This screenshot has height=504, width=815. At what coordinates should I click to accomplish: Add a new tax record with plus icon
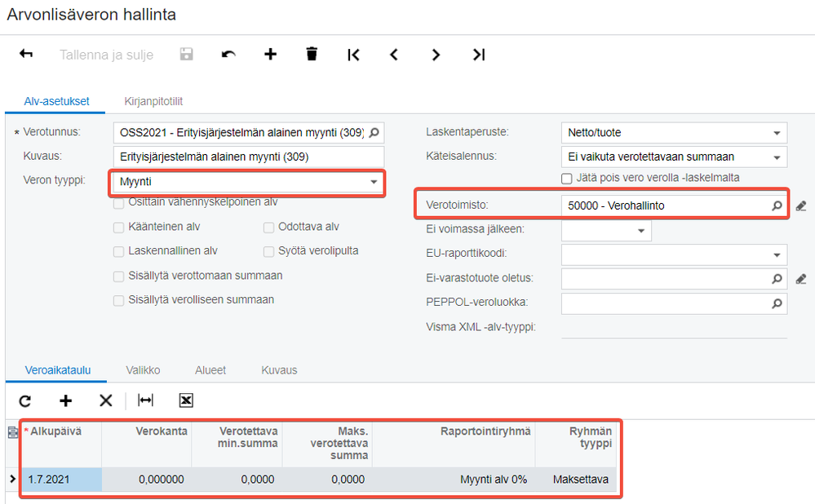[x=270, y=55]
